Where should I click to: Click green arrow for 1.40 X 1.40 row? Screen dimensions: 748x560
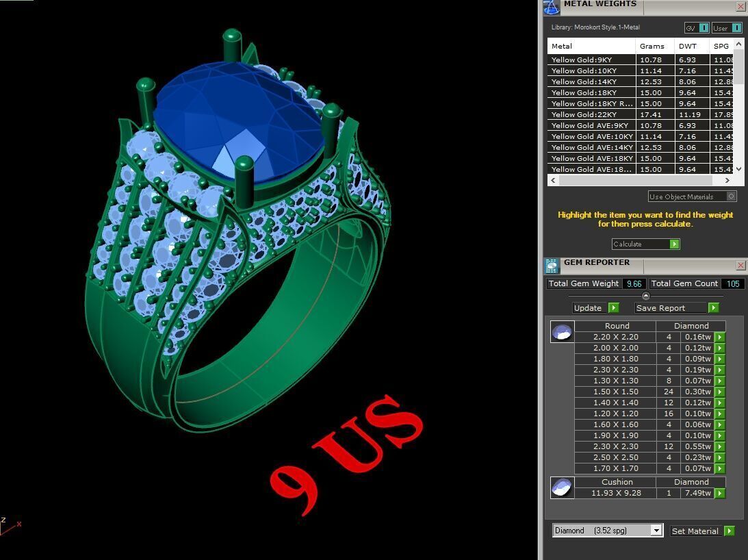click(x=719, y=403)
